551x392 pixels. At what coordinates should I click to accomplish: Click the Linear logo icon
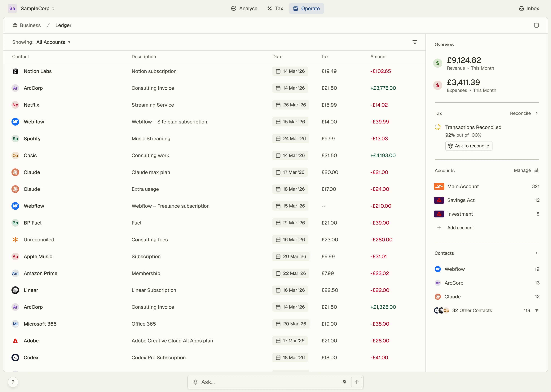click(x=15, y=290)
